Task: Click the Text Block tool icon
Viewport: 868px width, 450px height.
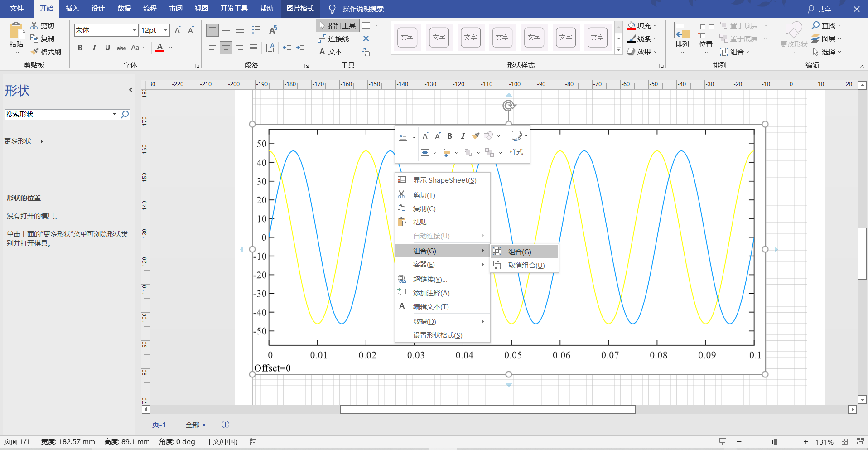Action: tap(366, 52)
